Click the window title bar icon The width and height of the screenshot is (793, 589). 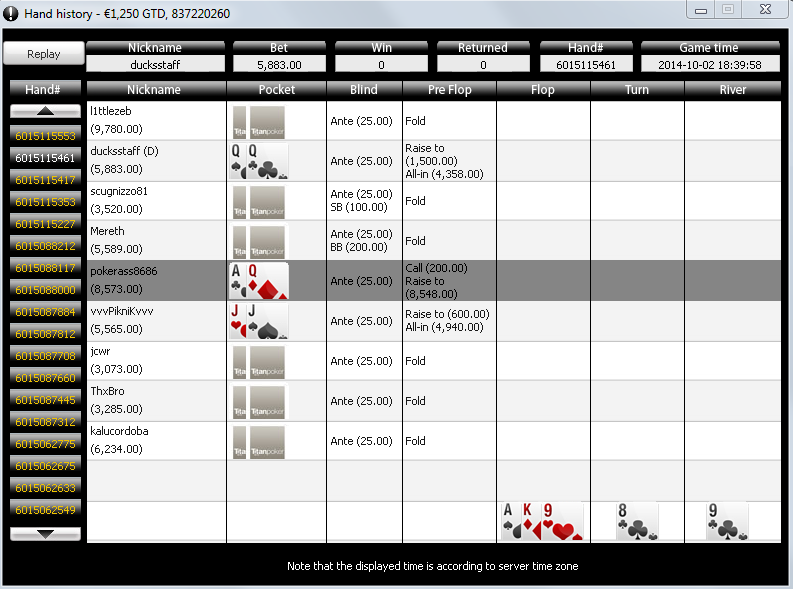[x=11, y=14]
